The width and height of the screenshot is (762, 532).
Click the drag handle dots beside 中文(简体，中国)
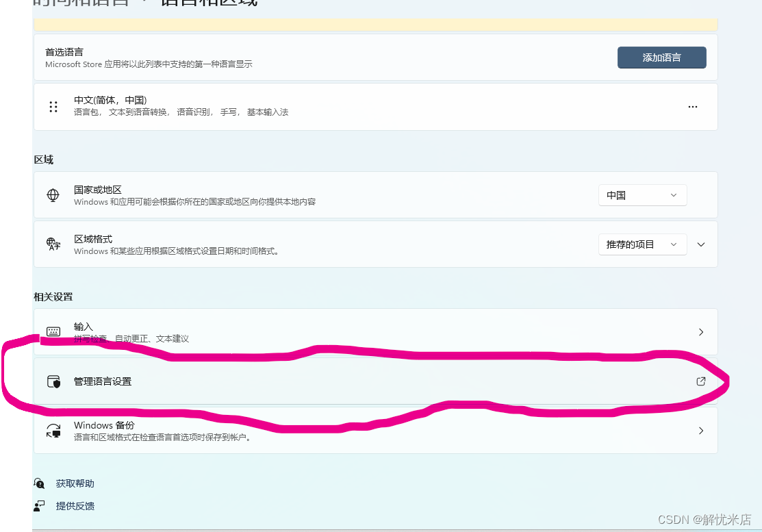[53, 107]
